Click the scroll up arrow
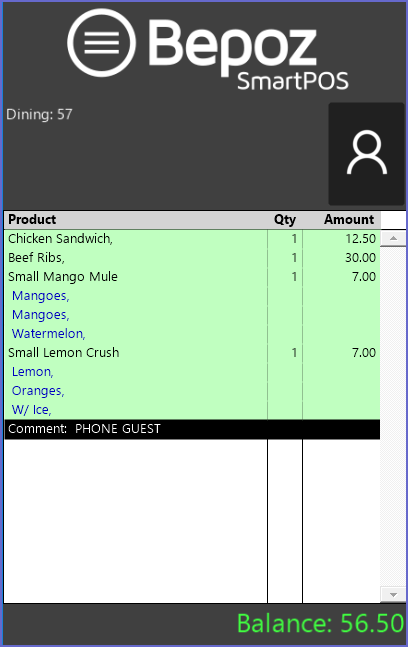The height and width of the screenshot is (647, 408). (393, 238)
